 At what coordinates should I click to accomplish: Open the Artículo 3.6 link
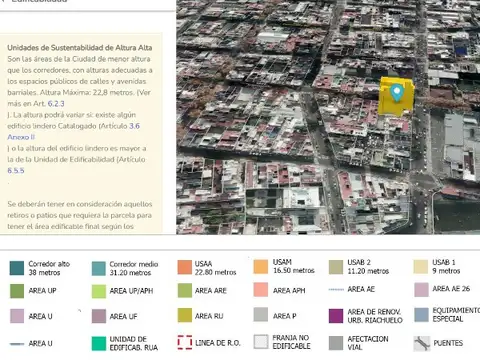click(x=134, y=126)
